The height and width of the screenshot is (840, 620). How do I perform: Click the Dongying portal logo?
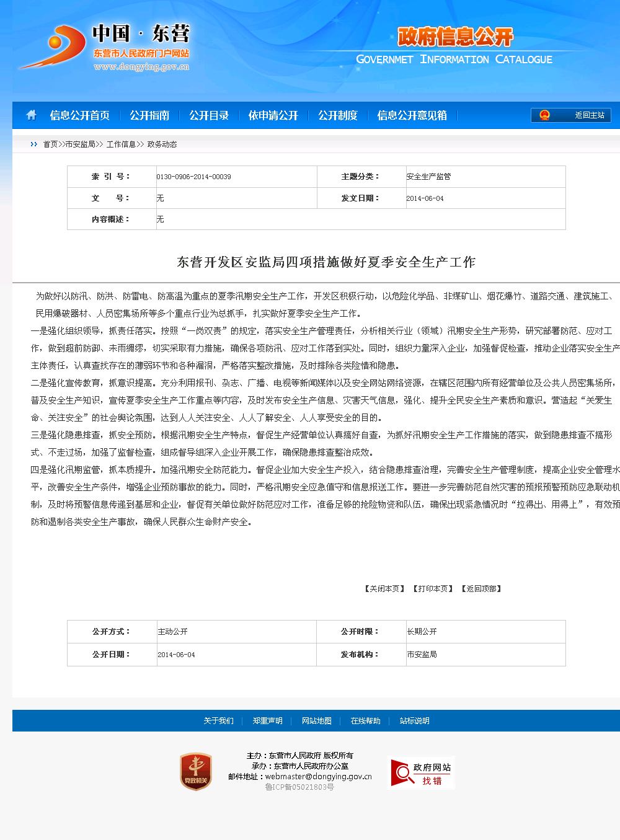[x=104, y=47]
